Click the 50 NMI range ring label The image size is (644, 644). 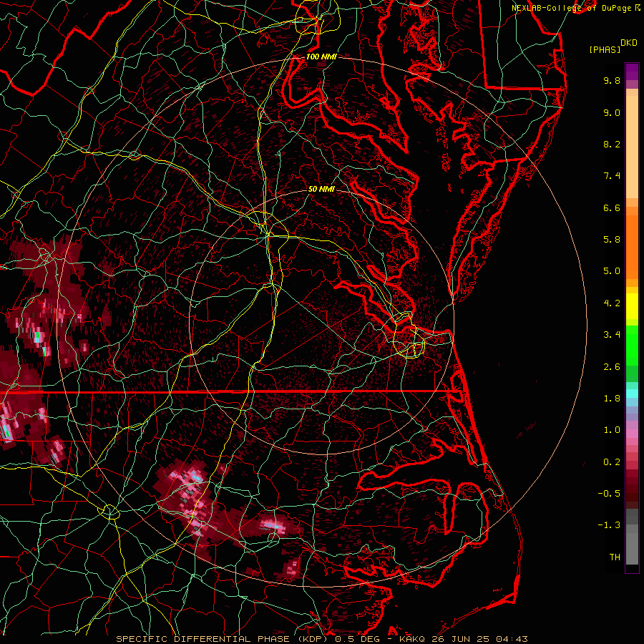[321, 189]
